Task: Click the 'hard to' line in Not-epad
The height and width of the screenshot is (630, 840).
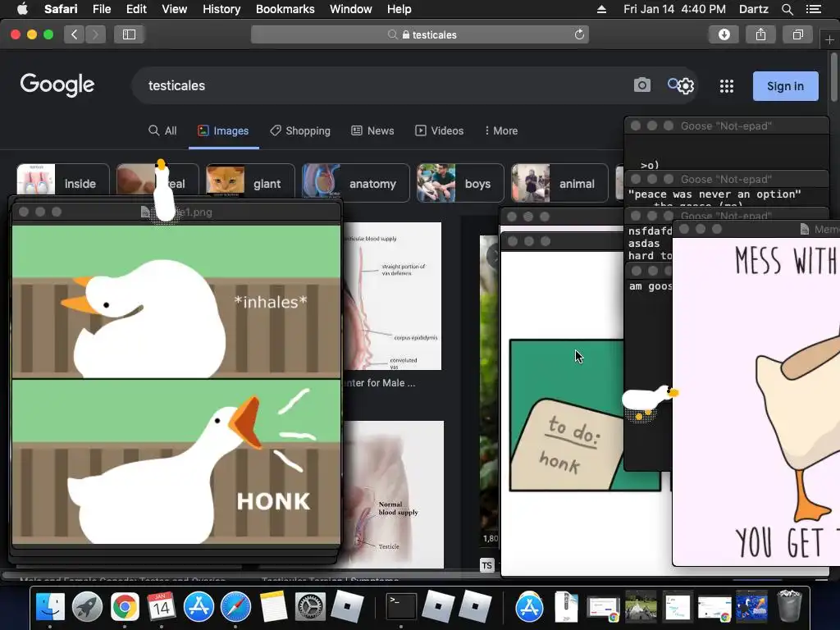Action: [x=650, y=256]
